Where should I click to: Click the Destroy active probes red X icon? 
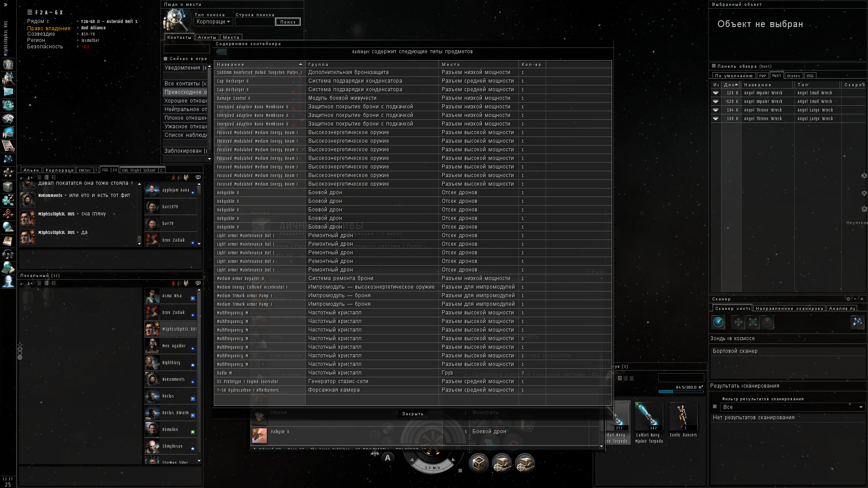767,322
